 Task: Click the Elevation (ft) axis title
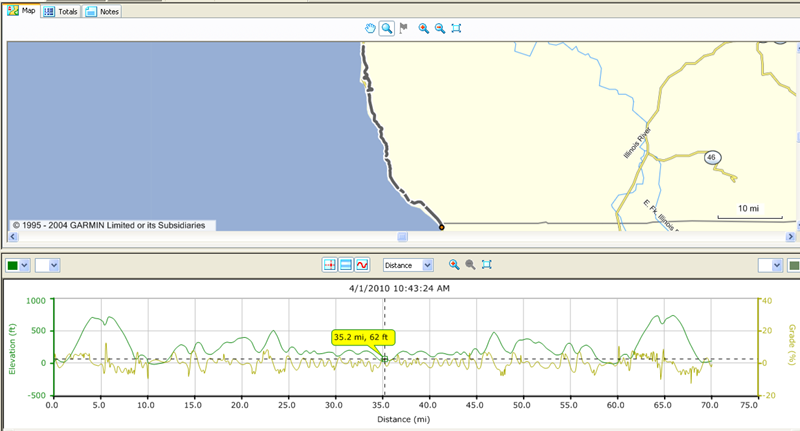pos(12,348)
